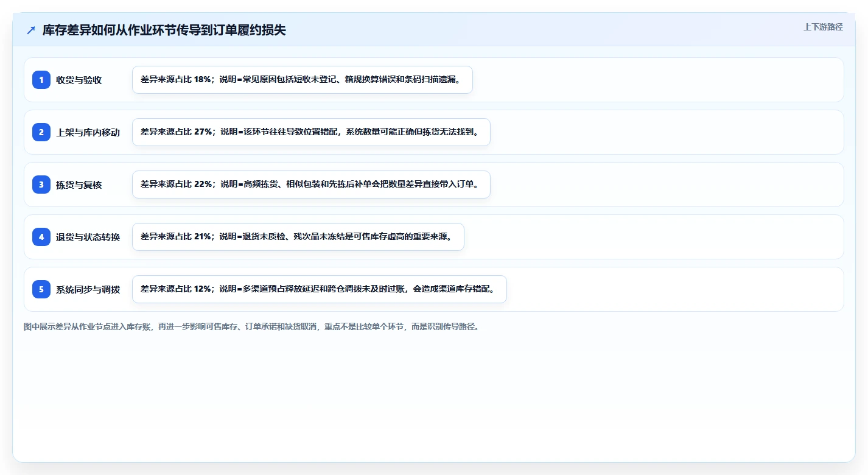Viewport: 868px width, 475px height.
Task: Open the 差异来源占比 22% description box
Action: [x=311, y=185]
